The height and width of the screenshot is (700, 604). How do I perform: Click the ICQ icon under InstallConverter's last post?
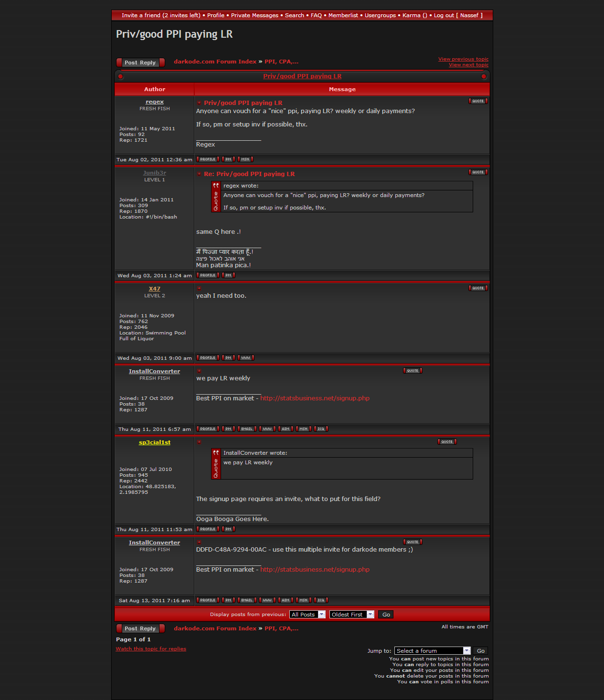coord(321,600)
